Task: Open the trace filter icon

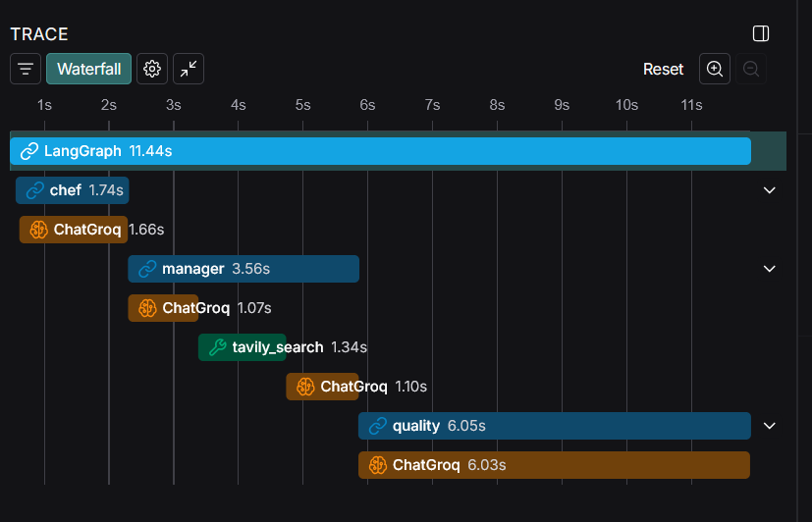Action: 26,69
